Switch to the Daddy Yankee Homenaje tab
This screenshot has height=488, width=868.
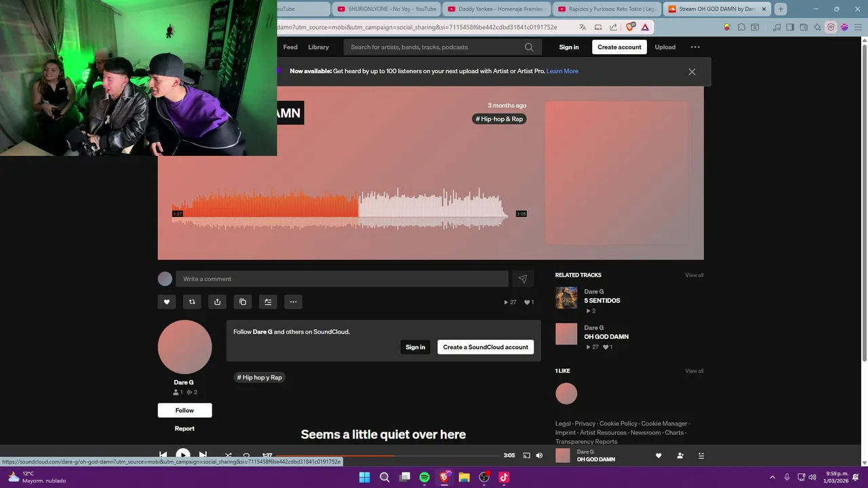[x=497, y=9]
